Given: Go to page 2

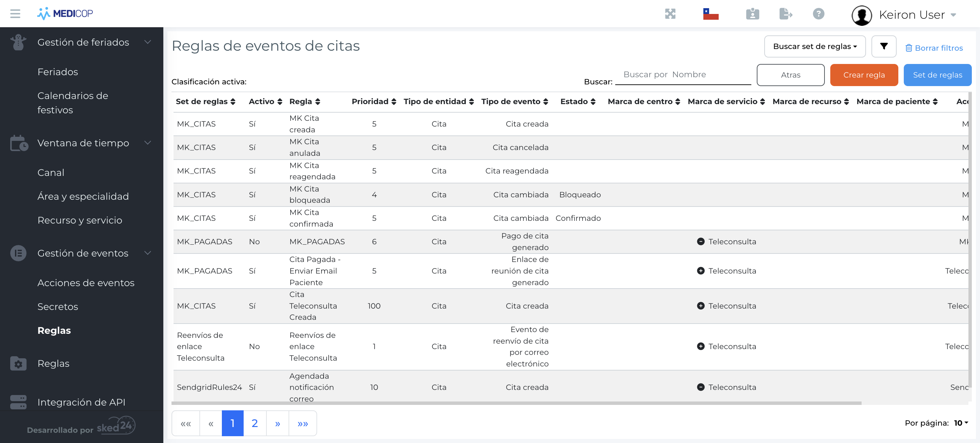Looking at the screenshot, I should pos(255,423).
